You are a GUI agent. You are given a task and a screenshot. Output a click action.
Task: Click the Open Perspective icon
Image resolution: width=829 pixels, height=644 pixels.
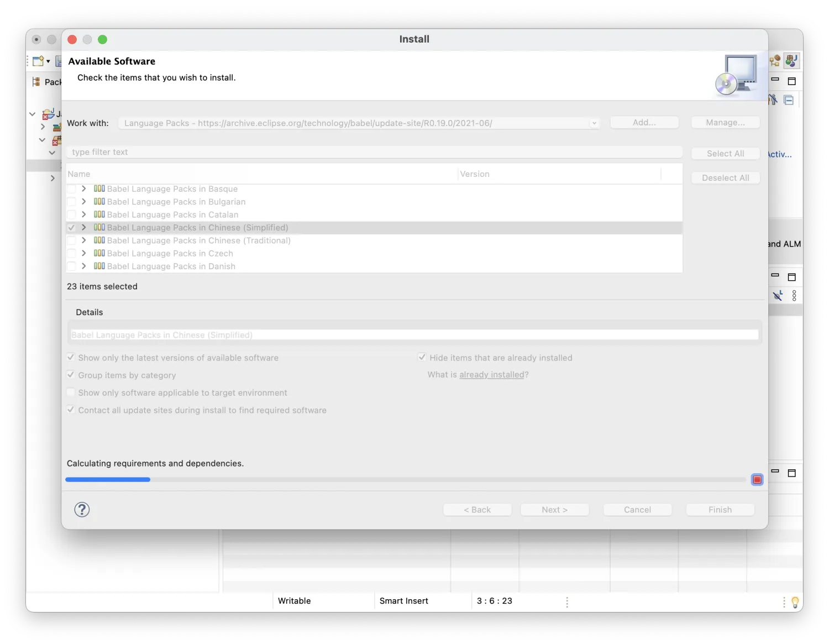point(775,60)
